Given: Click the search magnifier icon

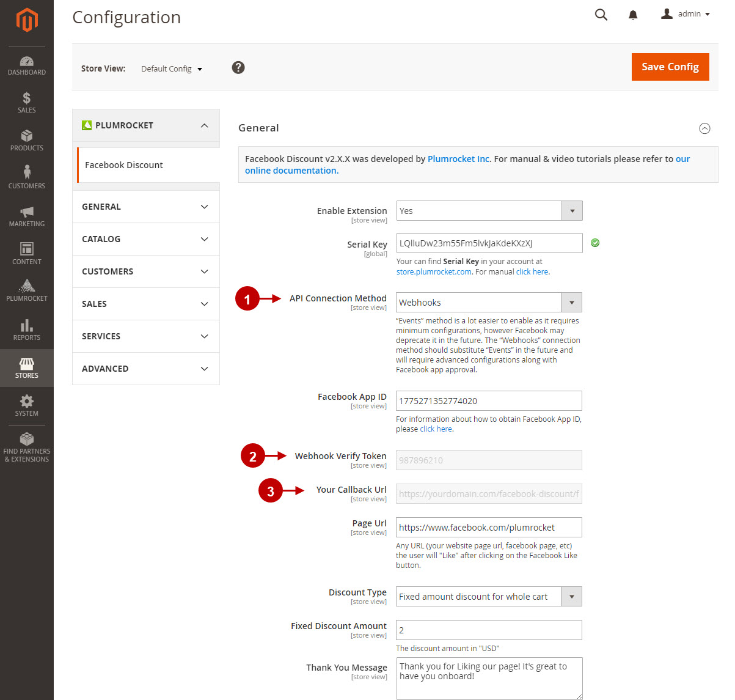Looking at the screenshot, I should [x=601, y=15].
